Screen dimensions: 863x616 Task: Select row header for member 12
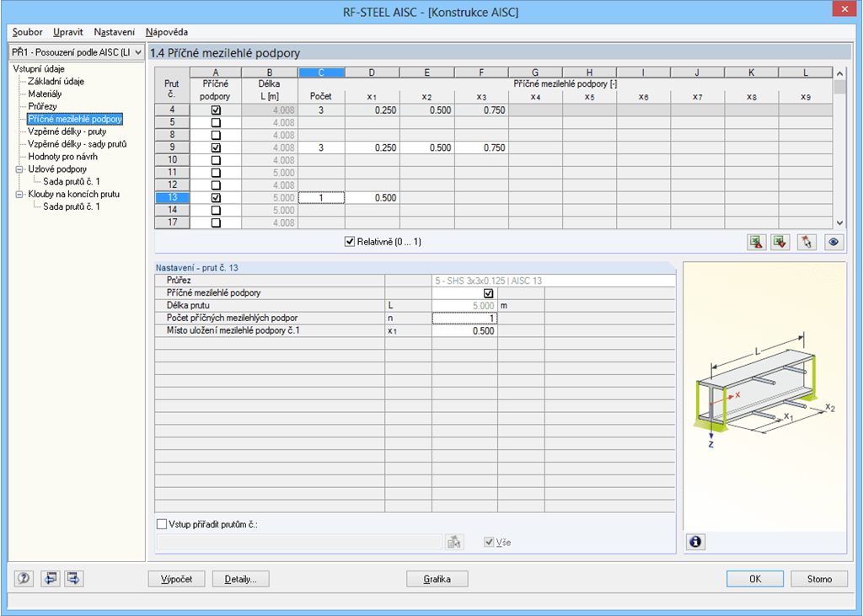pyautogui.click(x=172, y=185)
